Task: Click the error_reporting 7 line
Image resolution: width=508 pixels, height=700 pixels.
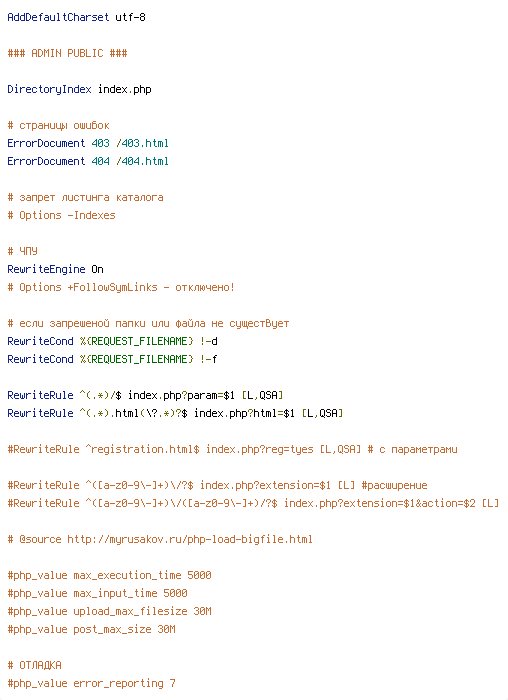Action: (x=92, y=683)
